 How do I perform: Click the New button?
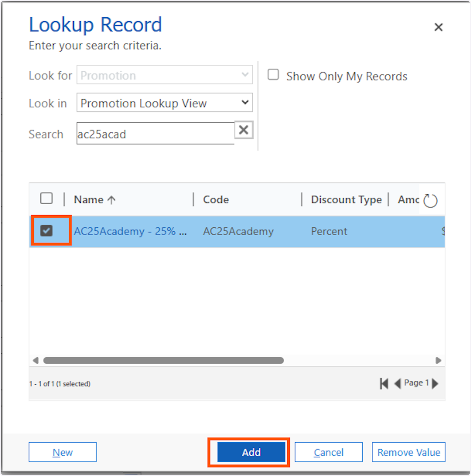62,452
